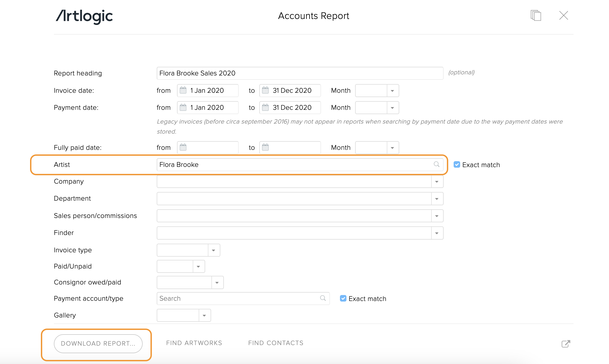
Task: Click Payment date to field 31 Dec 2020
Action: coord(290,108)
